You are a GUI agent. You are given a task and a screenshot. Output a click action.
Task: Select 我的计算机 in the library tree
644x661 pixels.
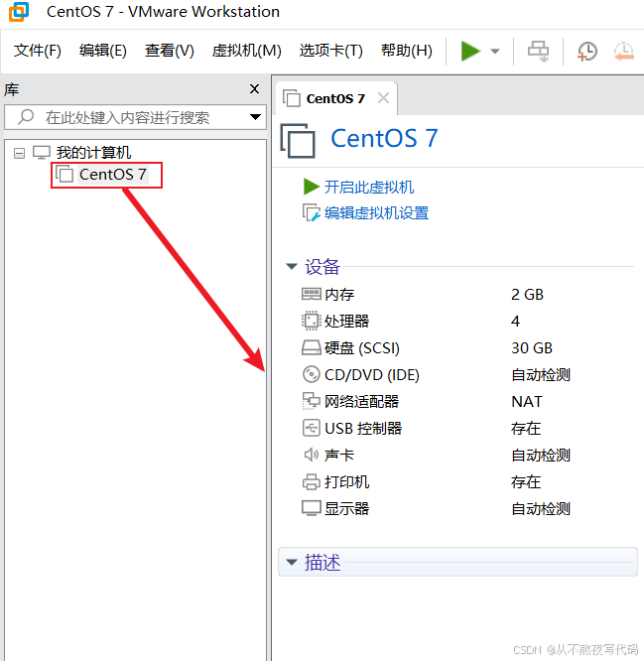(x=93, y=152)
